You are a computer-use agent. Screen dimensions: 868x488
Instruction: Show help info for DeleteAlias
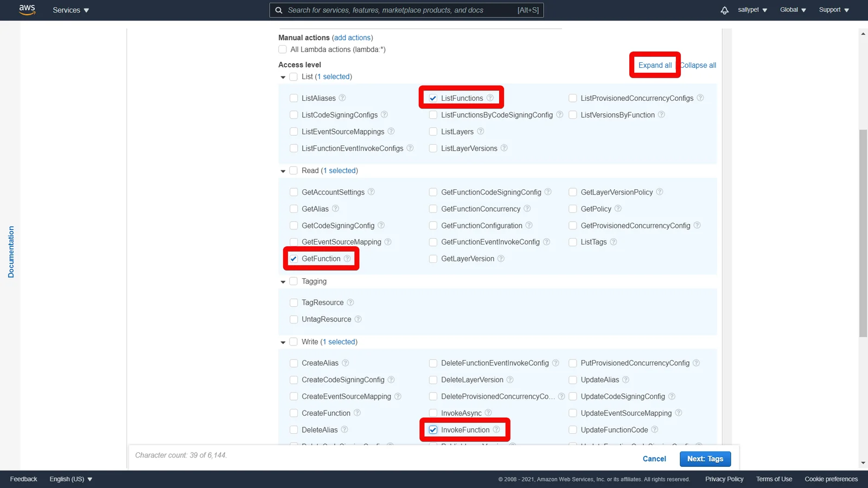344,430
